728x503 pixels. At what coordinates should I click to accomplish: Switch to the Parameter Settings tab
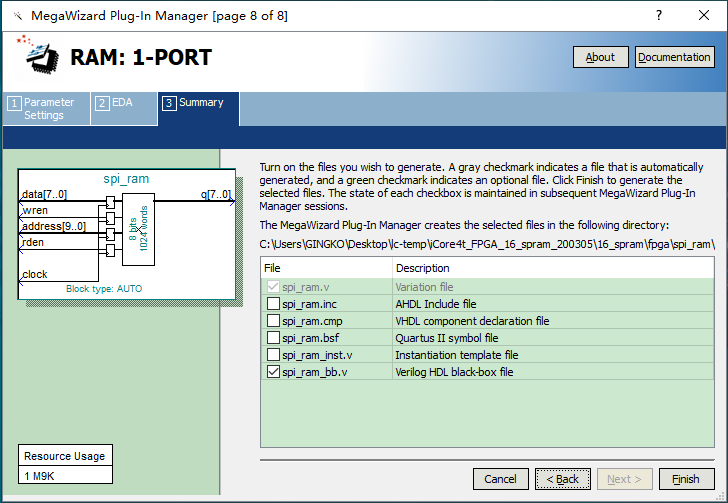[46, 108]
